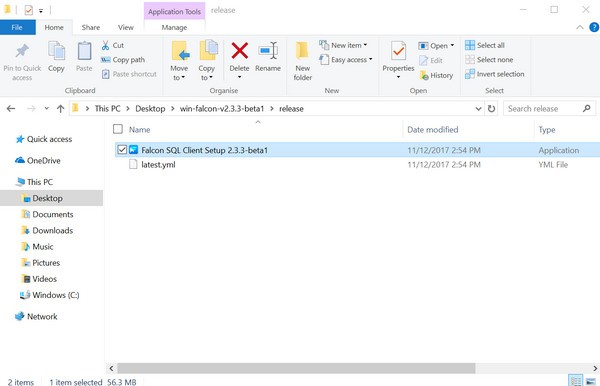Go back with the left arrow
Viewport: 600px width, 386px height.
pos(11,109)
